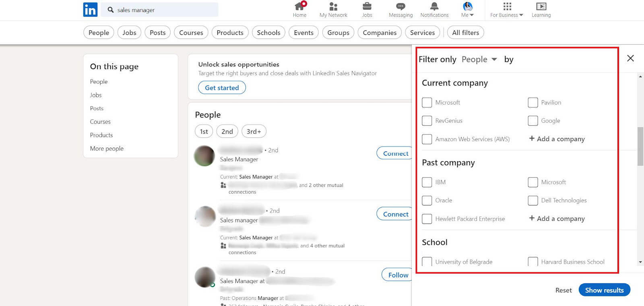Select the Events filter pill
Screen dimensions: 644x306
point(303,33)
